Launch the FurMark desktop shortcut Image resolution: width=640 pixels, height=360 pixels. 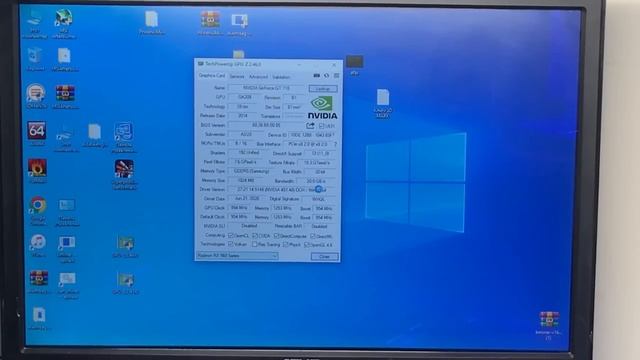click(37, 168)
